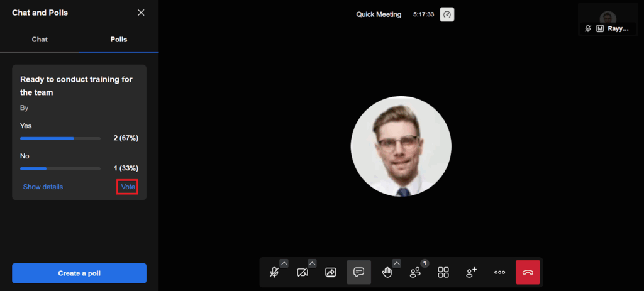Switch layout using the grid view icon
Viewport: 644px width, 291px height.
[443, 273]
